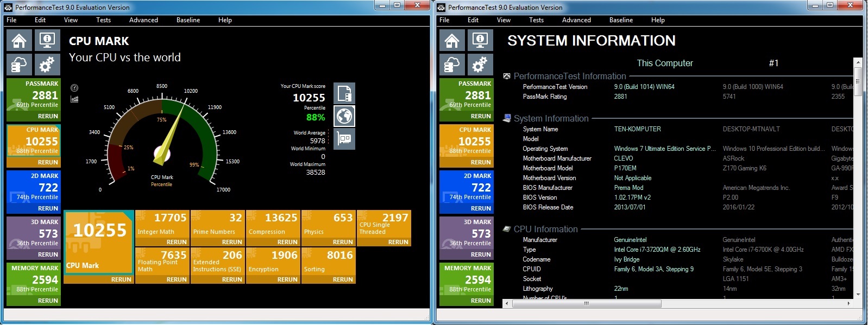Click 'This Computer' column header
Viewport: 868px width, 325px height.
[665, 63]
